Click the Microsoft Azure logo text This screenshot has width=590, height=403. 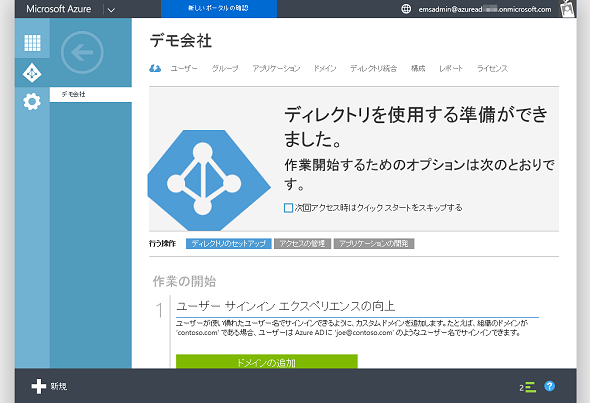(x=59, y=9)
